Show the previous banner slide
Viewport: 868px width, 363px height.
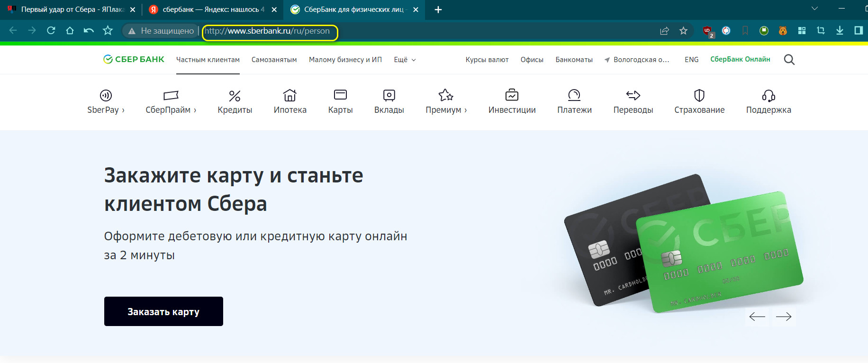coord(757,317)
